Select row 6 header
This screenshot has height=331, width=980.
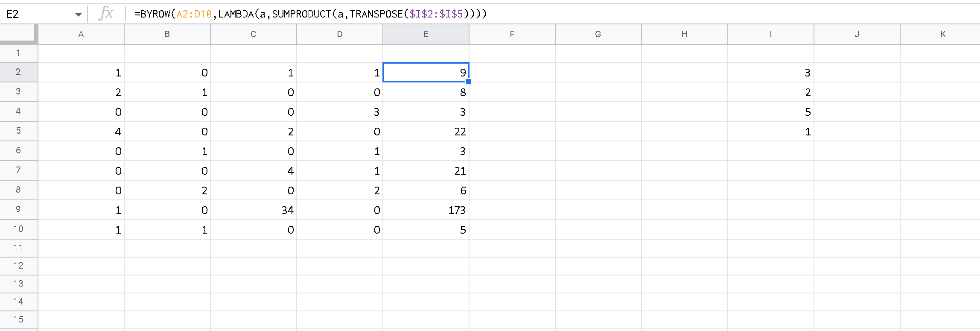(x=19, y=151)
